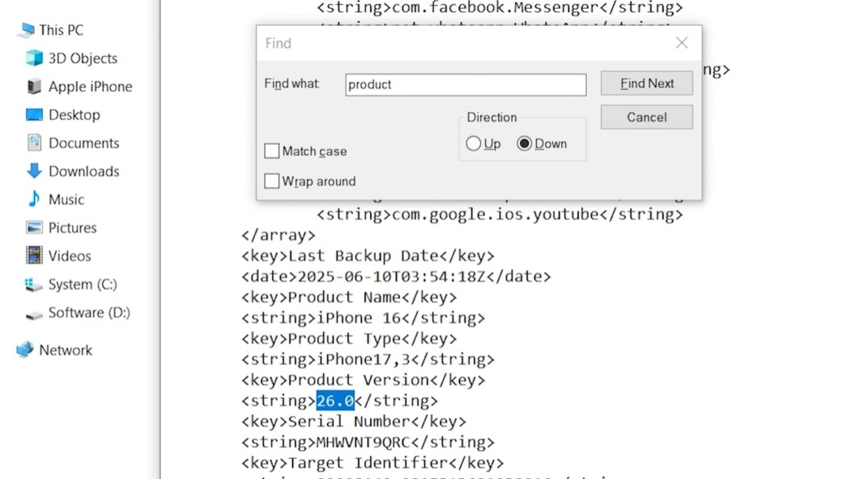This screenshot has height=479, width=868.
Task: Click the Network icon
Action: pos(25,350)
